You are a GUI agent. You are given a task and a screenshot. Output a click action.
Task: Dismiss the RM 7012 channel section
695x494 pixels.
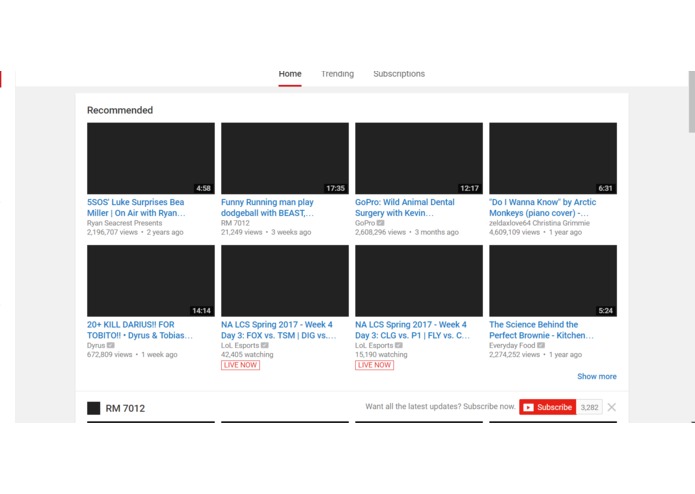pyautogui.click(x=612, y=407)
